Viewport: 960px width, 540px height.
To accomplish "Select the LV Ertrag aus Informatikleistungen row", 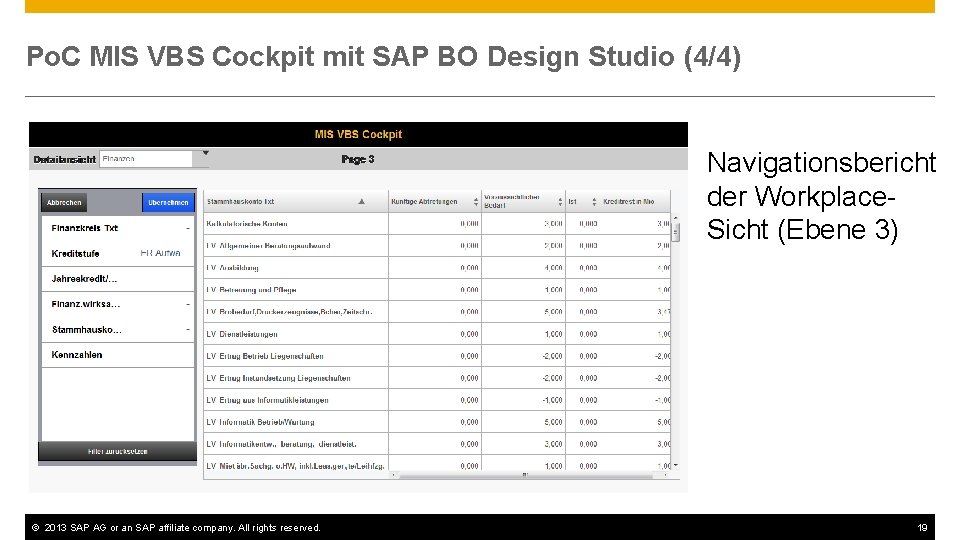I will 437,400.
